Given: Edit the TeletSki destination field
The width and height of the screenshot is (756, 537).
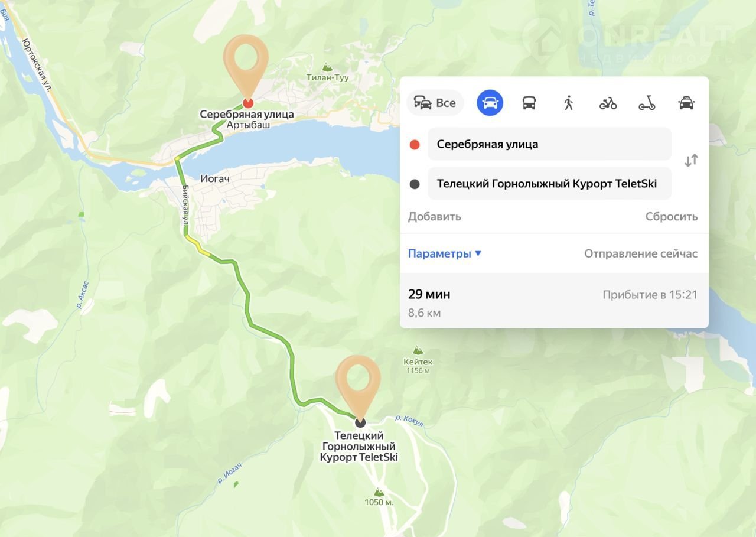Looking at the screenshot, I should coord(549,184).
